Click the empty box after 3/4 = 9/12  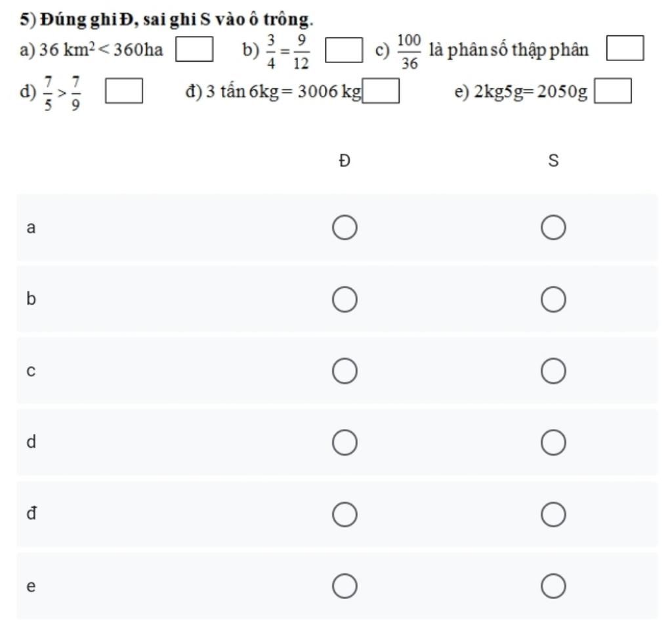[x=344, y=50]
